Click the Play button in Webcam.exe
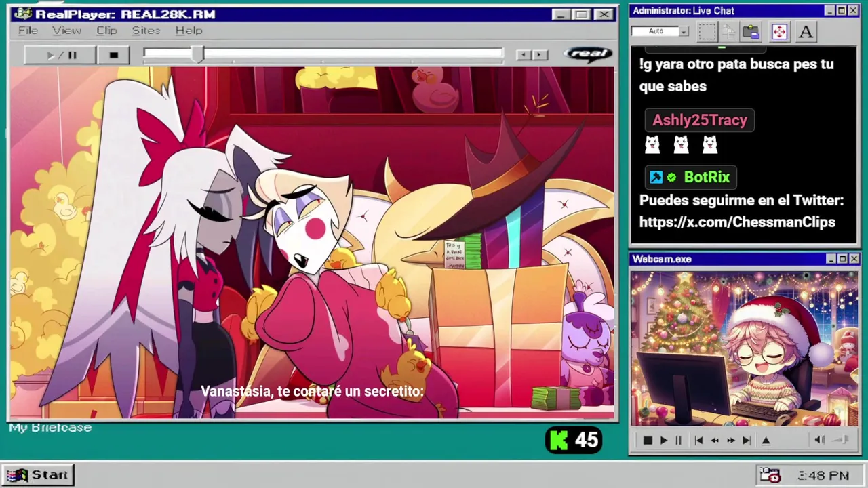Image resolution: width=868 pixels, height=488 pixels. 664,441
